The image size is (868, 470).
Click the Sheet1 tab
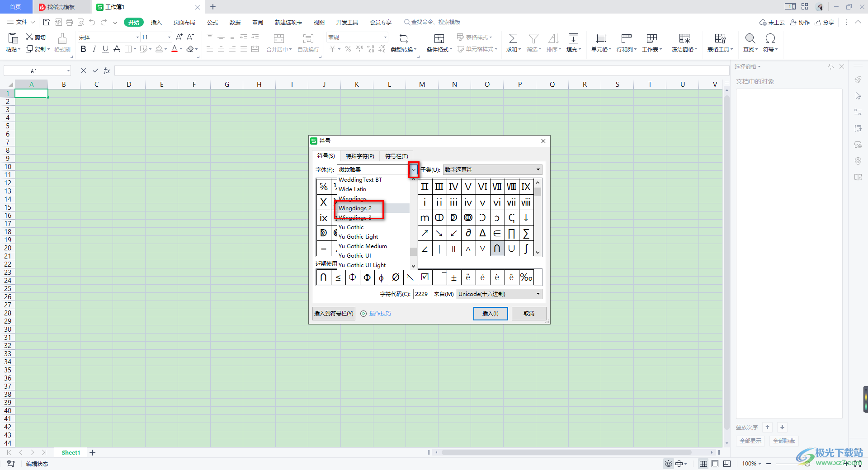click(x=71, y=452)
